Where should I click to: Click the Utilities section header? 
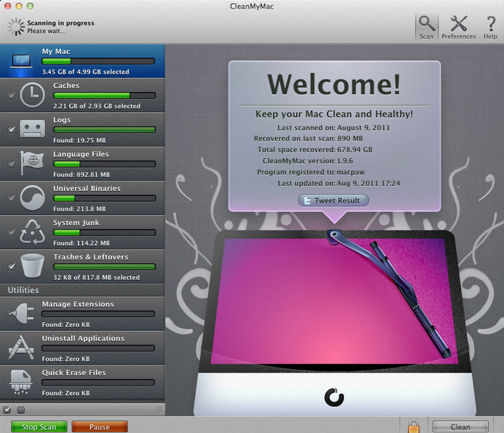point(82,290)
